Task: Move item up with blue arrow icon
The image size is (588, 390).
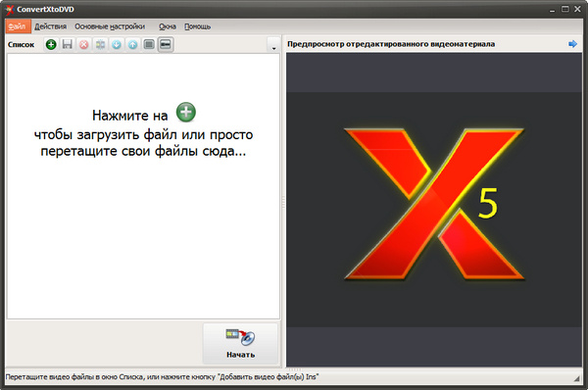Action: click(x=132, y=45)
